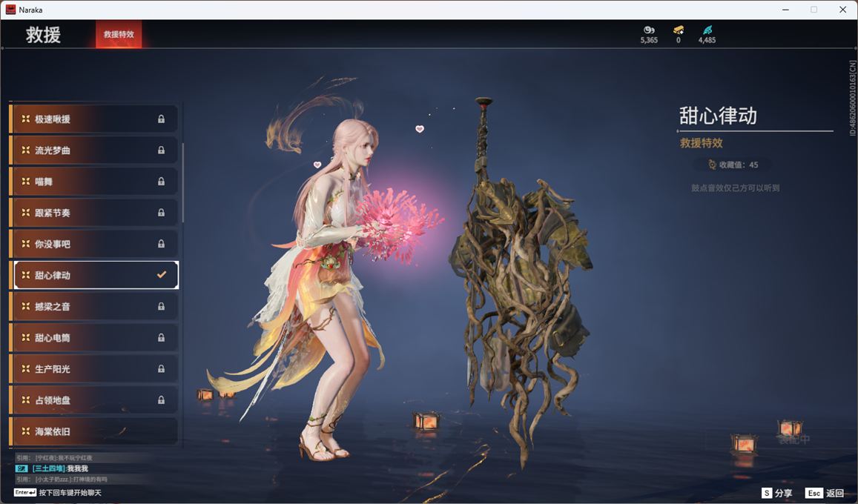Click the Naraka app icon in title bar
This screenshot has width=858, height=504.
pos(10,10)
